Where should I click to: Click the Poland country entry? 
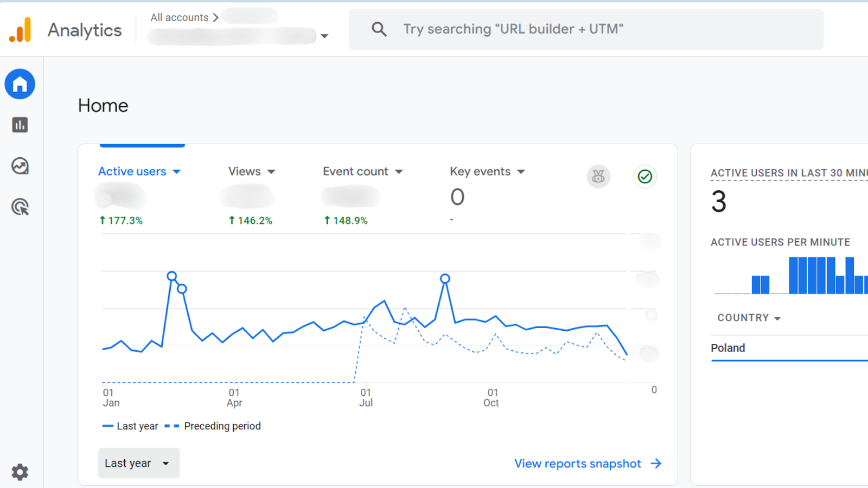pos(727,348)
